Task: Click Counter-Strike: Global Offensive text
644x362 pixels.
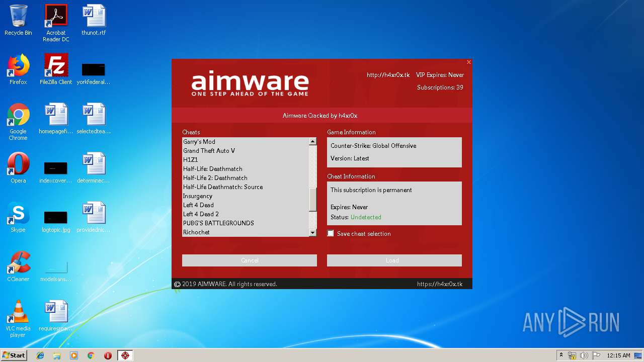Action: point(373,146)
